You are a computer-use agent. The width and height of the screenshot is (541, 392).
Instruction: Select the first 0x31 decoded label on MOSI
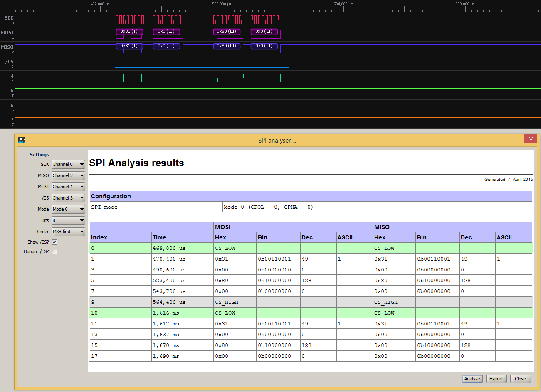pos(129,32)
